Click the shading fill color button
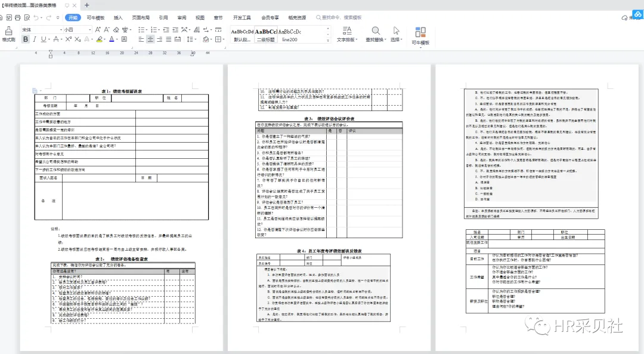644x354 pixels. point(206,39)
